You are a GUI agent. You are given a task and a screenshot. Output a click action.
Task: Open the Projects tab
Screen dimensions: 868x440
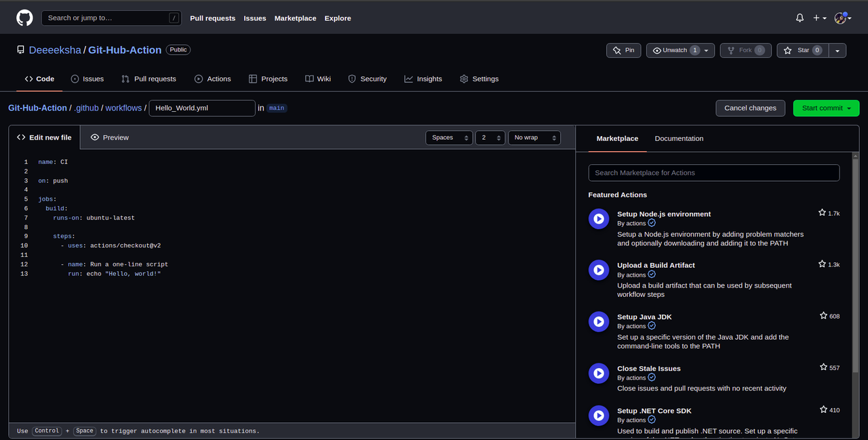point(268,79)
